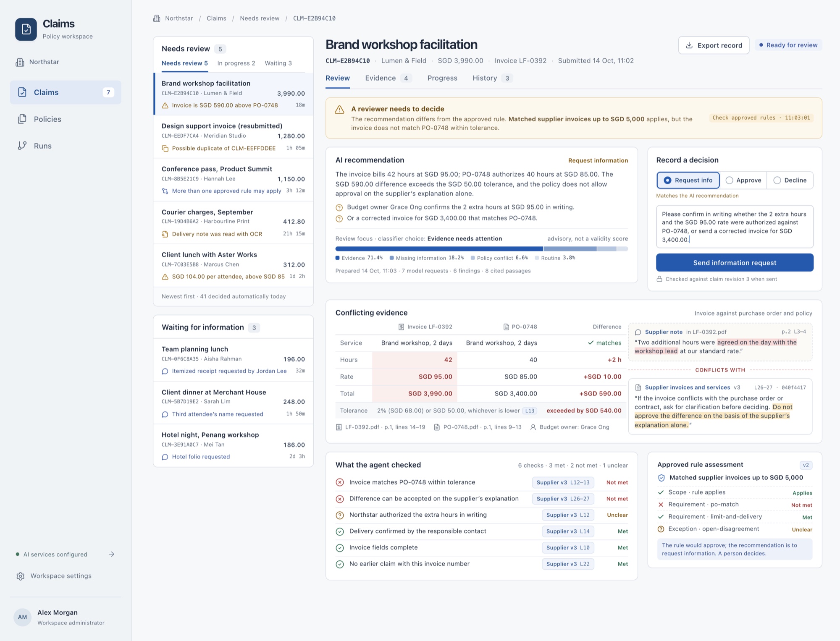Click the Evidence blue legend swatch
840x641 pixels.
tap(338, 258)
